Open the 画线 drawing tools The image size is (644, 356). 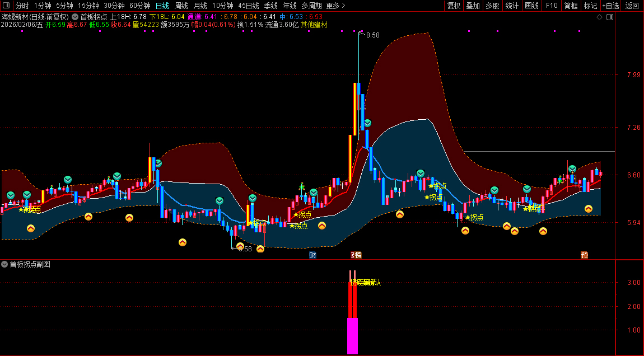531,6
